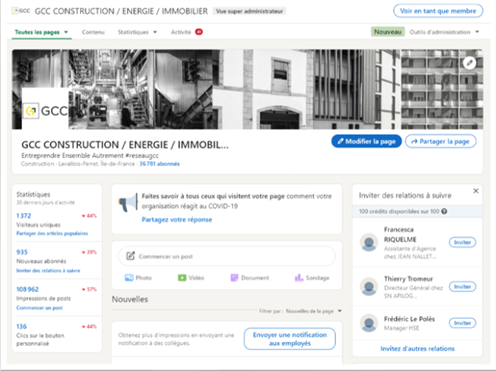Open Thierry Tromeur's profile avatar
Image resolution: width=496 pixels, height=371 pixels.
coord(369,287)
